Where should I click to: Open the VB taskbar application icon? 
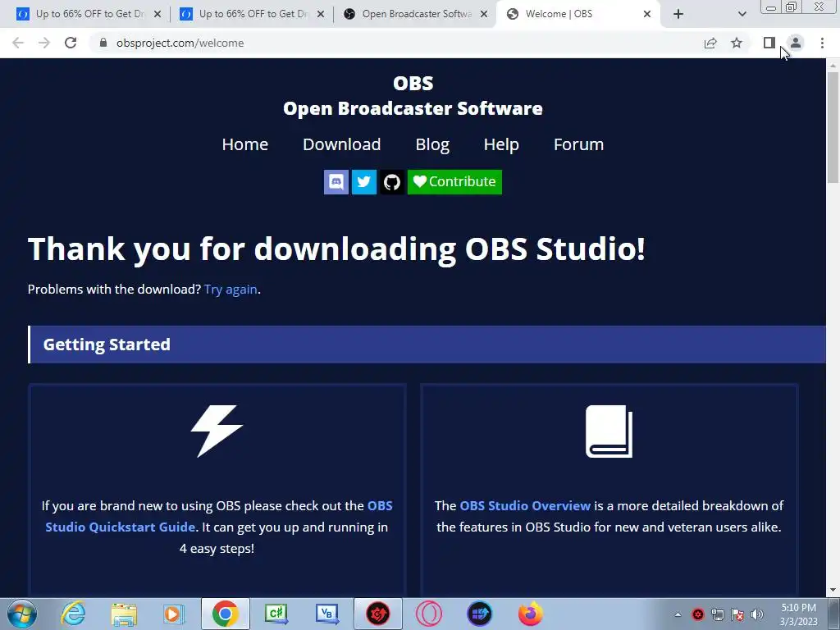tap(326, 614)
